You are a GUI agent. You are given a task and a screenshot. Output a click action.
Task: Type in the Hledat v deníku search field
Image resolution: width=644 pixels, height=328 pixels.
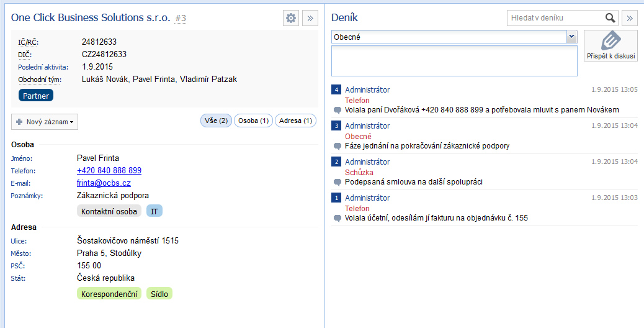pyautogui.click(x=554, y=18)
